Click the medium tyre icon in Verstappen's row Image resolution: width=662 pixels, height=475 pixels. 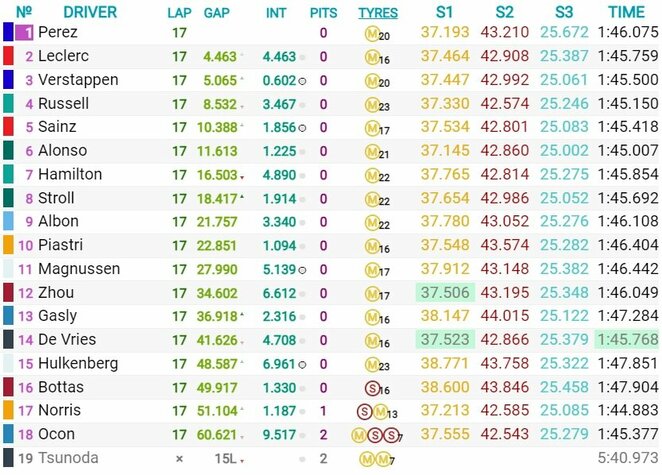371,80
